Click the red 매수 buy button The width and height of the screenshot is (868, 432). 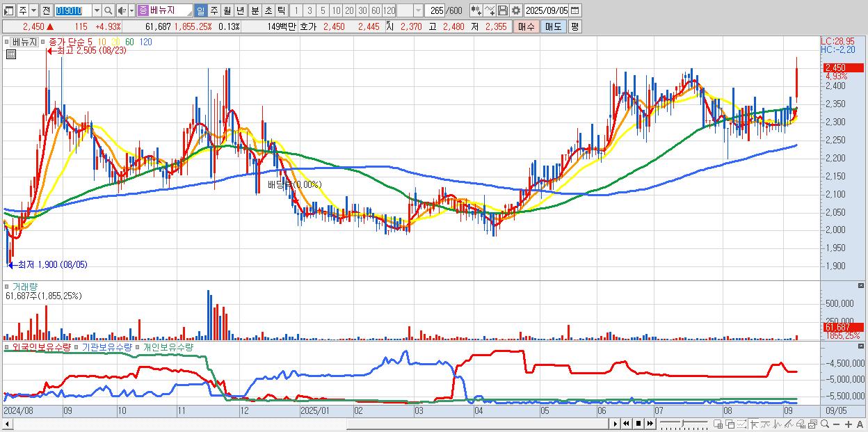click(526, 26)
